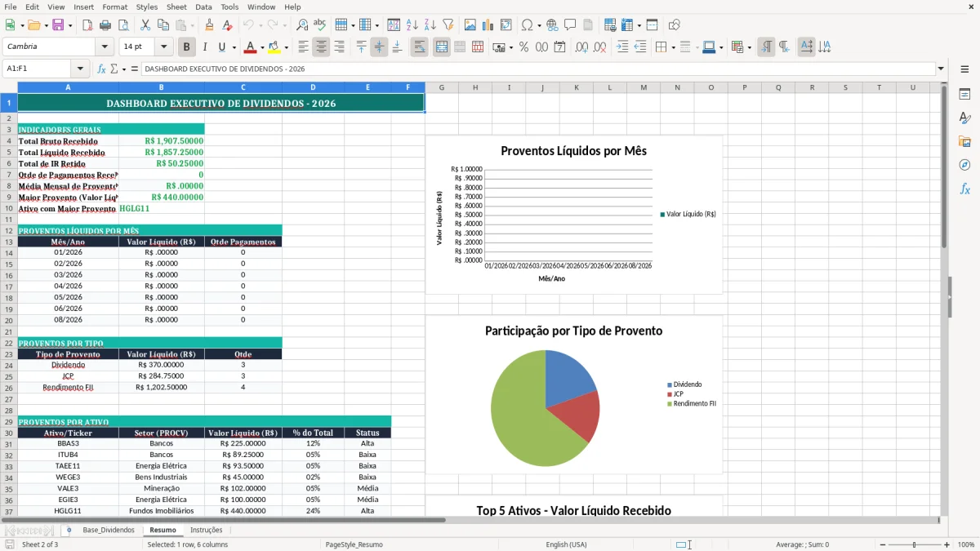Click the Define Print Area icon
The image size is (980, 551).
tap(610, 25)
